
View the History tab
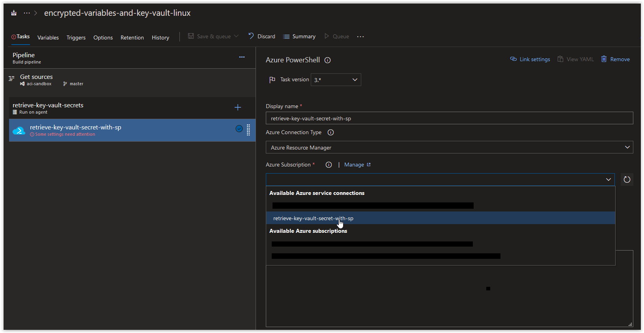point(161,37)
